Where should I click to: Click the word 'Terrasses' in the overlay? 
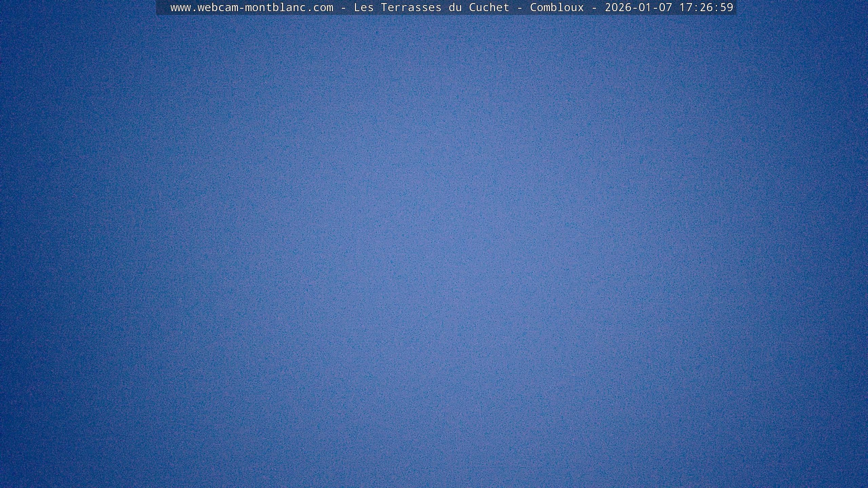pos(411,7)
